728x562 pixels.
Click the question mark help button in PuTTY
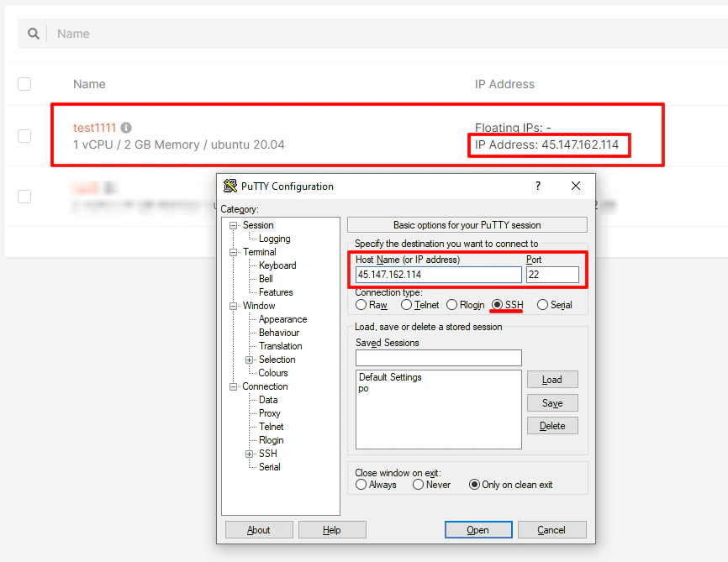pos(538,186)
